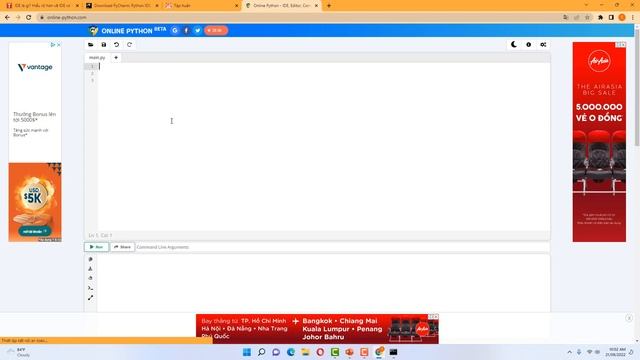
Task: Bookmark this page with star icon
Action: pyautogui.click(x=587, y=18)
